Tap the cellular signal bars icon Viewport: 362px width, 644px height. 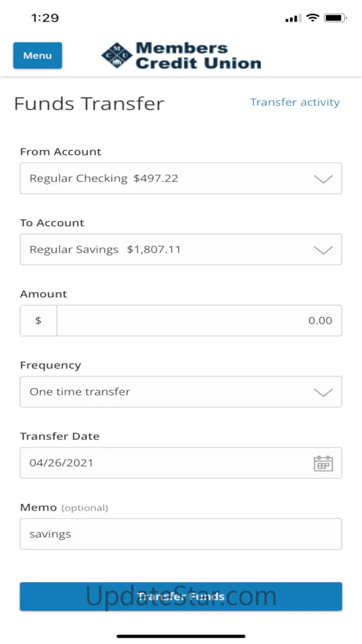[x=293, y=19]
